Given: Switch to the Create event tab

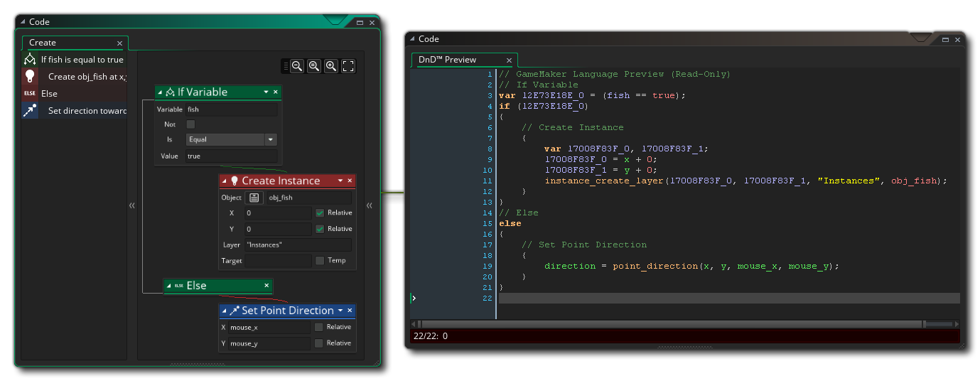Looking at the screenshot, I should click(x=43, y=43).
